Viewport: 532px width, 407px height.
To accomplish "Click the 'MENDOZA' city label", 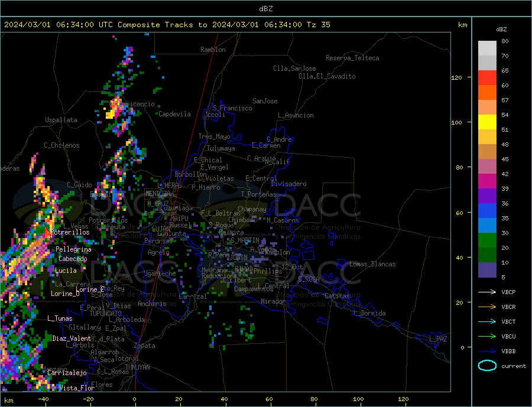I will pos(158,194).
